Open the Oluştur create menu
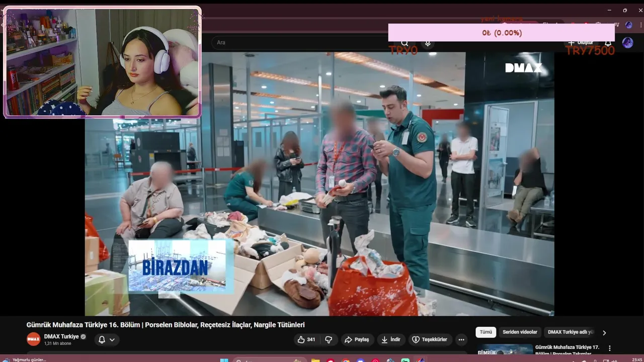The height and width of the screenshot is (362, 644). tap(581, 43)
